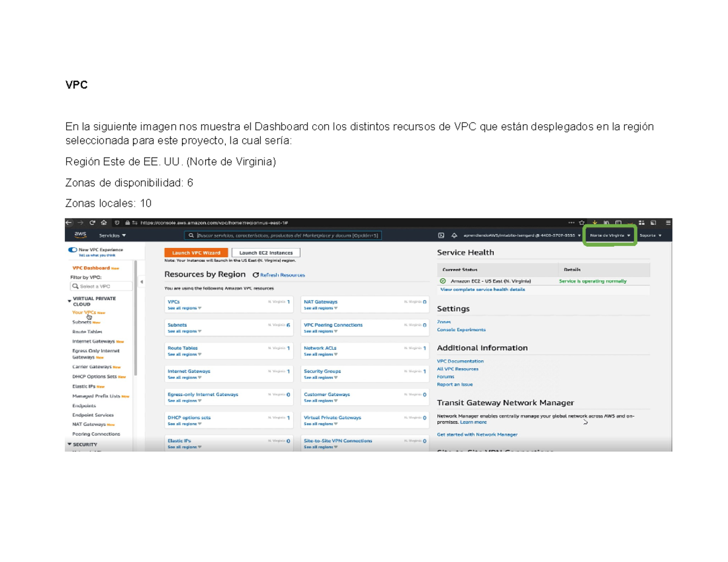728x562 pixels.
Task: Toggle the New VPC Experience switch
Action: coord(72,250)
